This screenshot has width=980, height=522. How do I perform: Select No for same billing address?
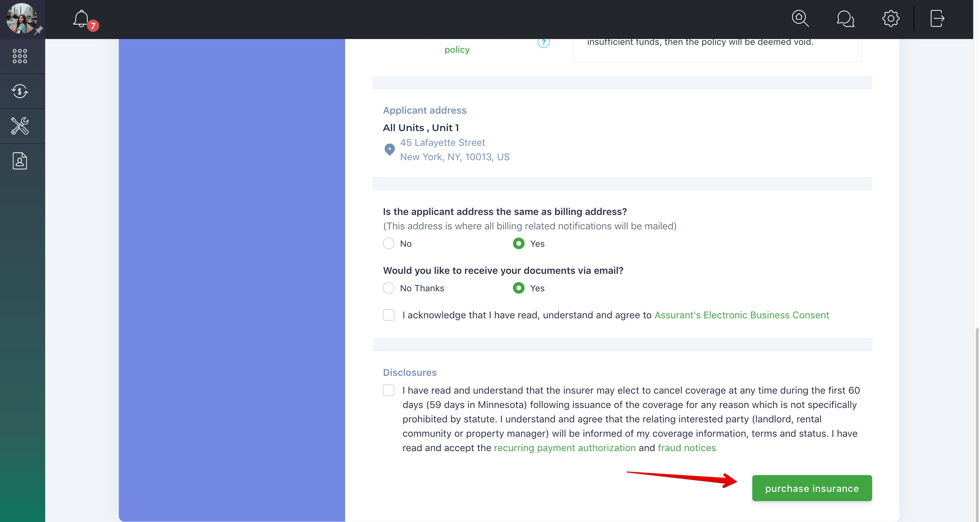click(x=388, y=243)
